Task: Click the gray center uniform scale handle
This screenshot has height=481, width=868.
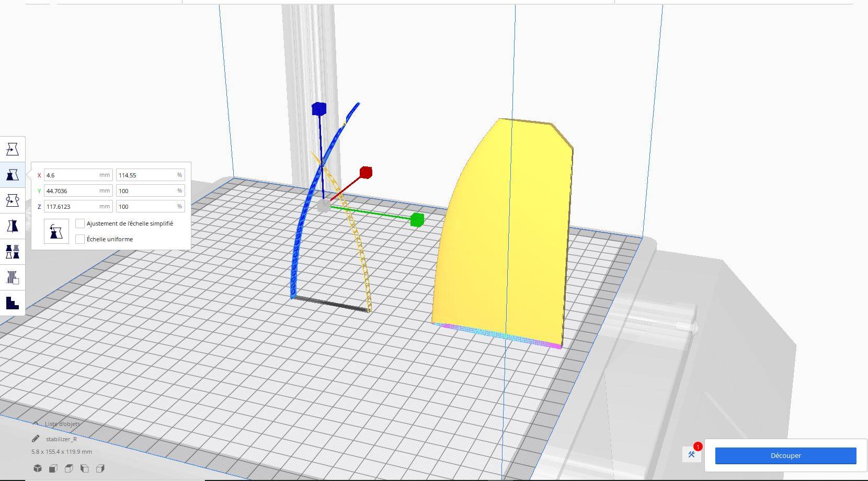Action: pyautogui.click(x=324, y=206)
